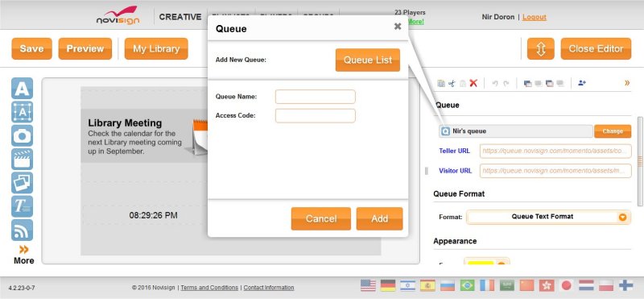This screenshot has height=299, width=644.
Task: Switch language with the Chinese flag
Action: tap(527, 285)
